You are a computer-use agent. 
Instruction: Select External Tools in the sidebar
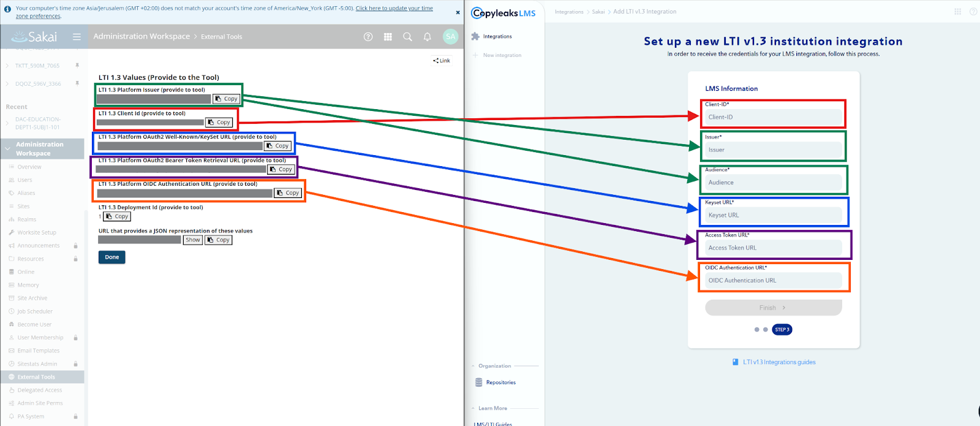[x=36, y=377]
